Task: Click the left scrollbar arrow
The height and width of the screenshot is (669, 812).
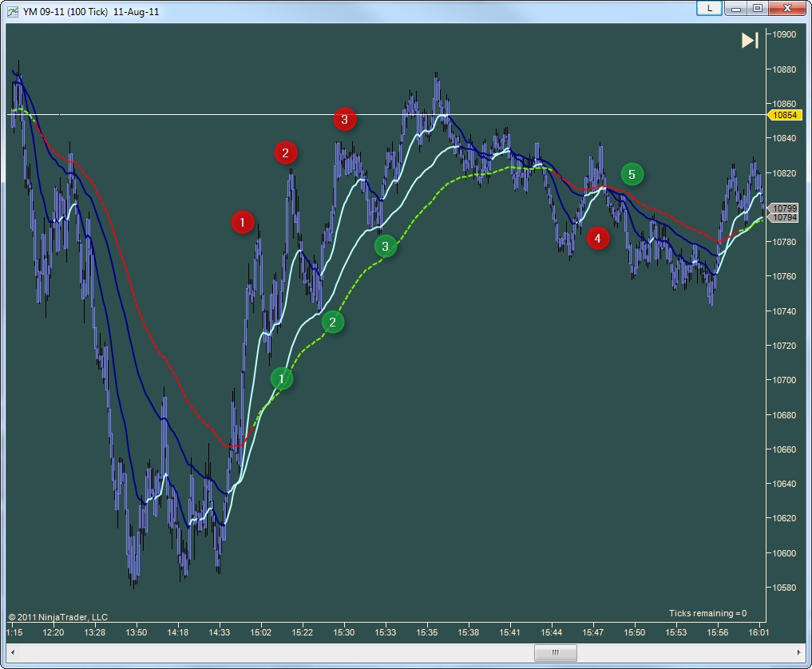Action: [x=13, y=652]
